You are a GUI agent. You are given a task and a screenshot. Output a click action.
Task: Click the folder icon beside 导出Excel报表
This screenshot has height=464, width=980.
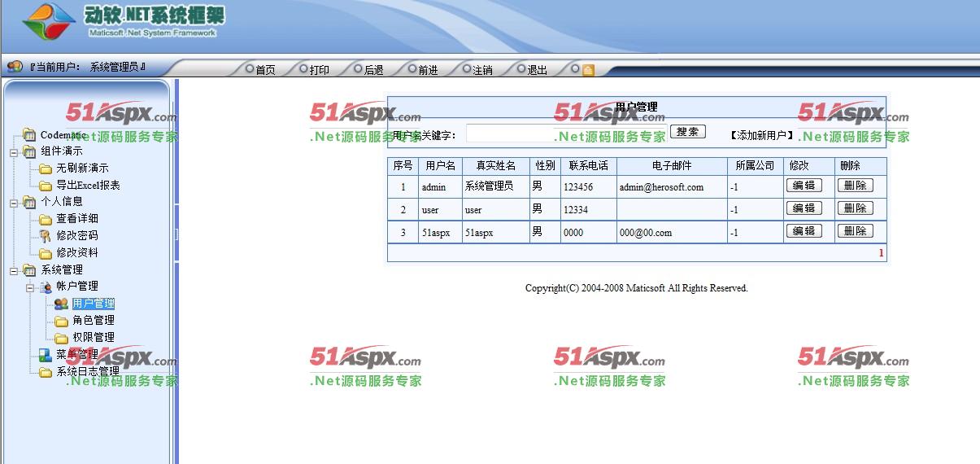(46, 186)
